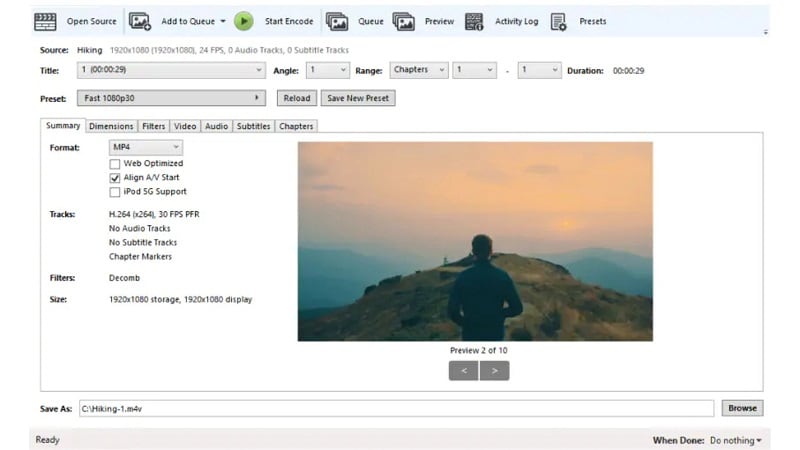Click the green Start Encode play icon
This screenshot has height=450, width=800.
click(244, 21)
